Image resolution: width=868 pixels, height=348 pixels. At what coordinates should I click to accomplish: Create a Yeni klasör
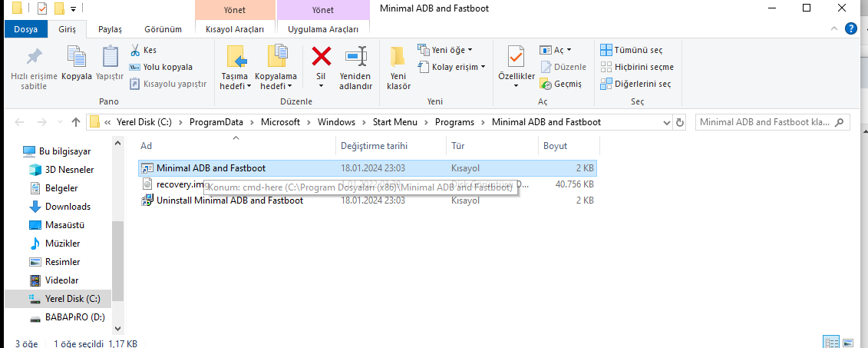(x=398, y=68)
